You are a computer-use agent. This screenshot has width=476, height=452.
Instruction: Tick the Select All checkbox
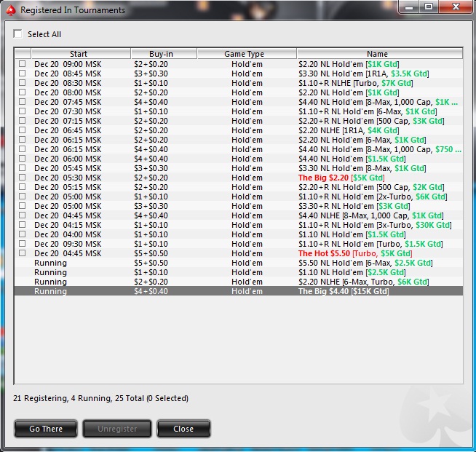(18, 34)
